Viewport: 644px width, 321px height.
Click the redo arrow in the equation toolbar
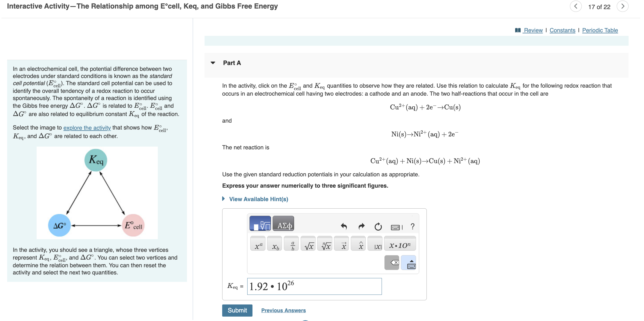(361, 226)
